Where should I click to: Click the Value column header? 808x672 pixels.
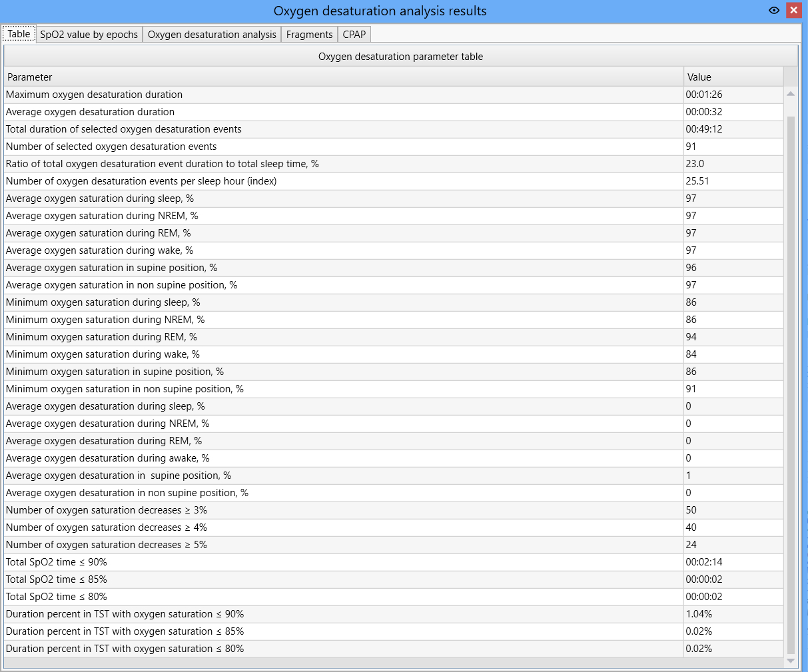(733, 77)
